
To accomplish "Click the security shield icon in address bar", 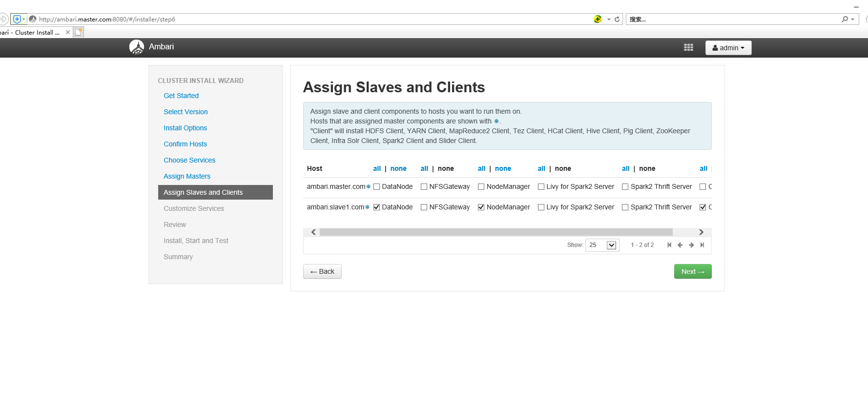I will click(17, 19).
